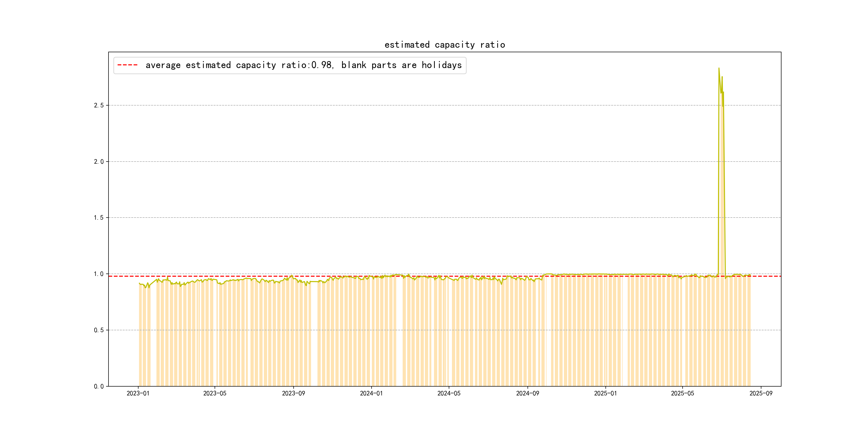
Task: Click the red dashed line legend swatch
Action: point(127,65)
